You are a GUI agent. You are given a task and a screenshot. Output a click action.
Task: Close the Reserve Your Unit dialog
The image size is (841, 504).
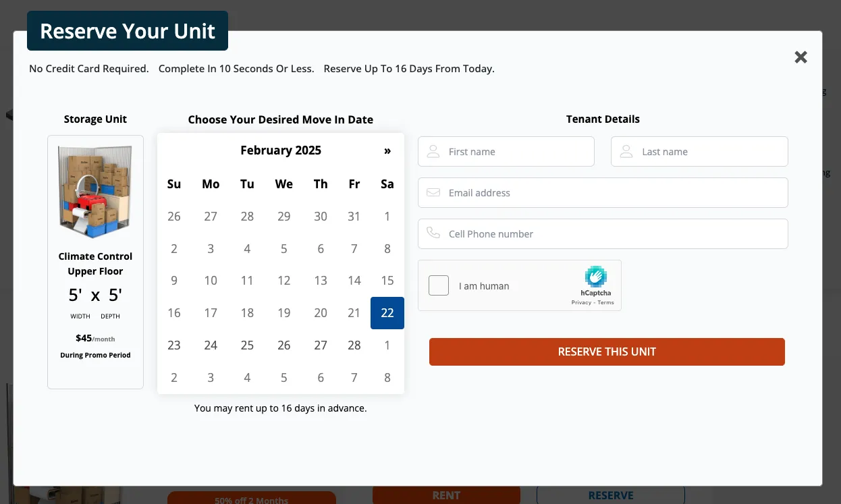(801, 57)
